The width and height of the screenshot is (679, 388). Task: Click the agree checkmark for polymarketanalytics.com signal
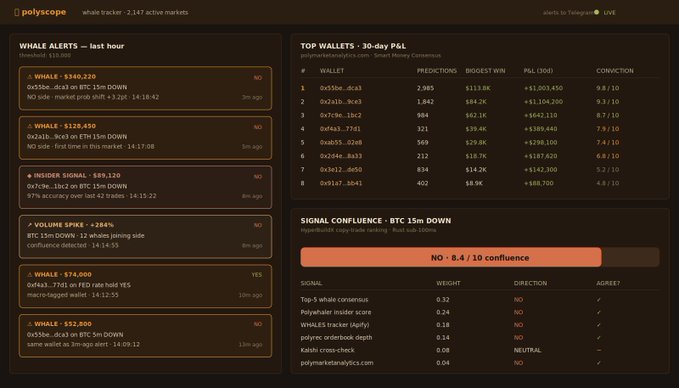[x=599, y=363]
